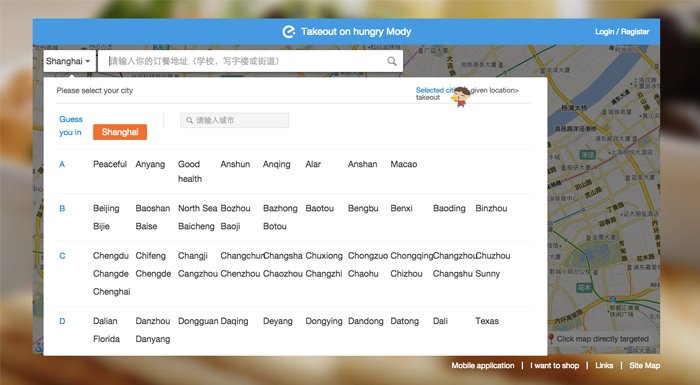Image resolution: width=700 pixels, height=385 pixels.
Task: Select the city Florida
Action: click(x=106, y=339)
